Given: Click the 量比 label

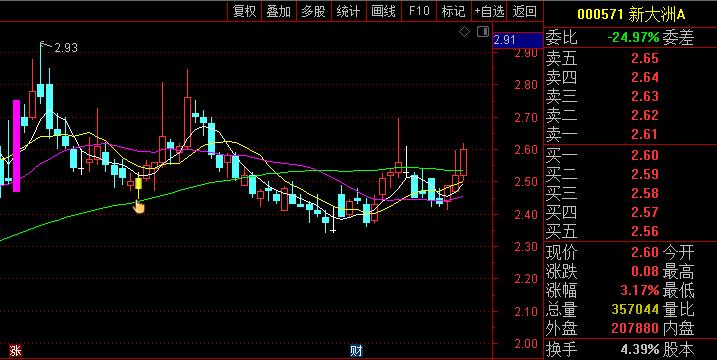Looking at the screenshot, I should point(679,310).
